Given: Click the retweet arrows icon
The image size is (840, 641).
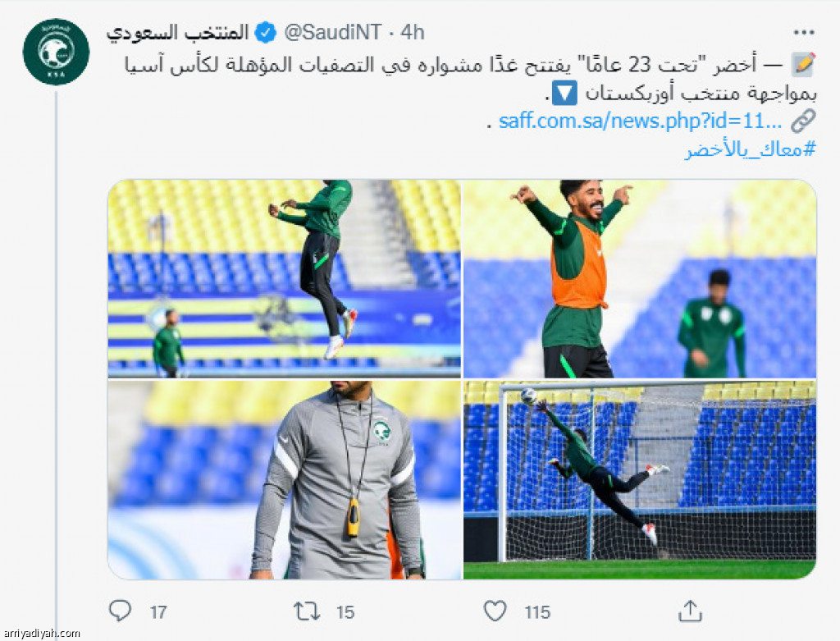Looking at the screenshot, I should 307,611.
